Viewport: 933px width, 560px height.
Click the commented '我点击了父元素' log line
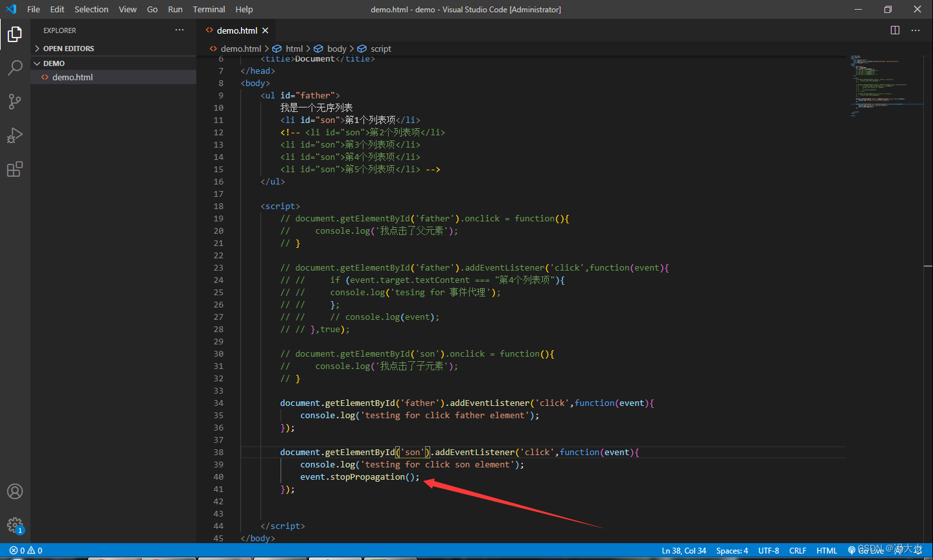(369, 231)
